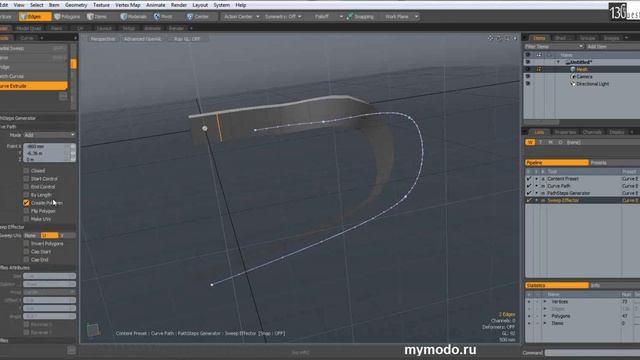Open the Symmetry Off dropdown
The height and width of the screenshot is (360, 640).
[x=283, y=17]
